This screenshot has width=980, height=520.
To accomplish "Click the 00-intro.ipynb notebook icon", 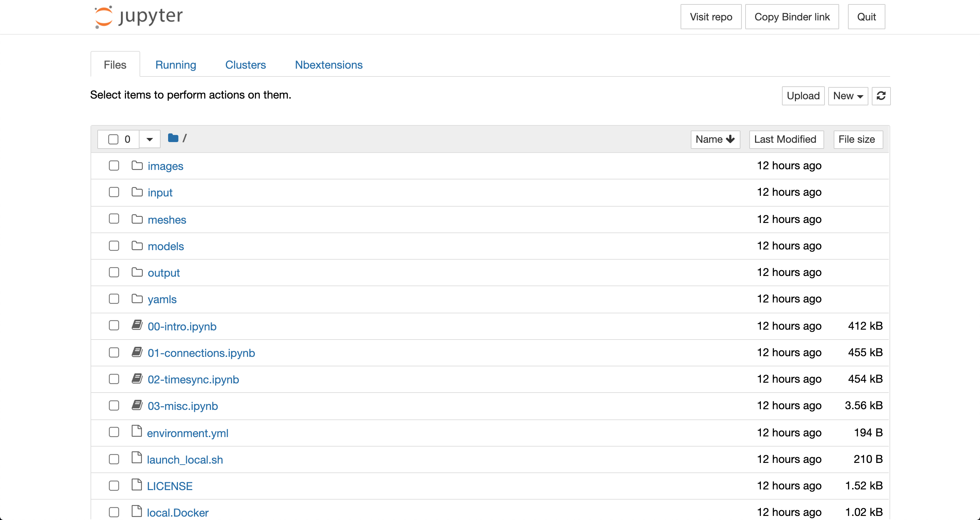I will 137,326.
